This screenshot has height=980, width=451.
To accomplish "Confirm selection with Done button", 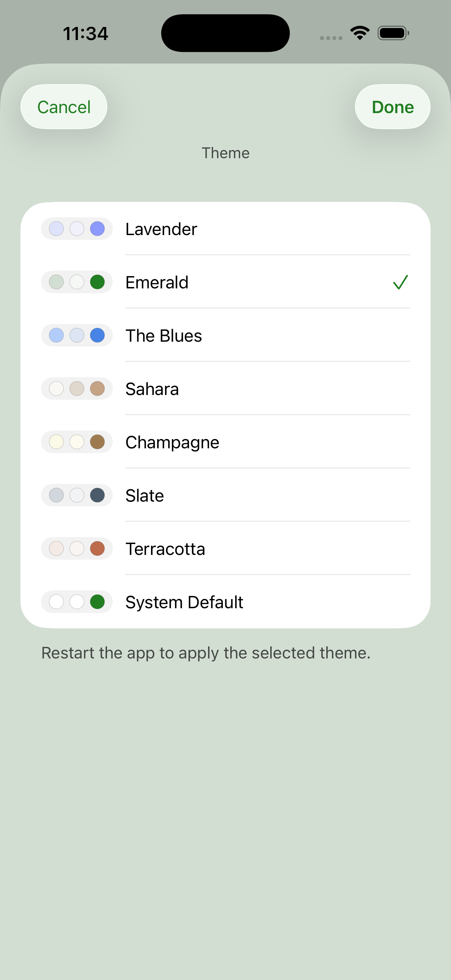I will click(x=393, y=107).
